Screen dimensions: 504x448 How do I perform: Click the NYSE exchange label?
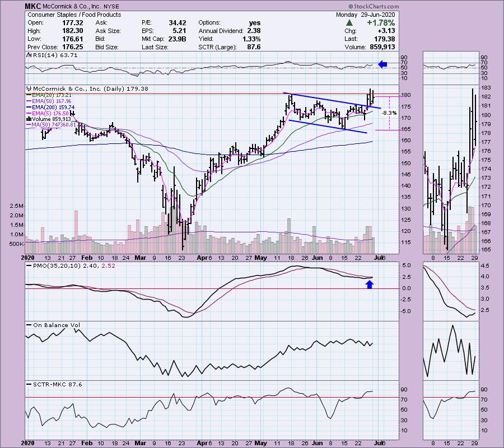tap(111, 7)
